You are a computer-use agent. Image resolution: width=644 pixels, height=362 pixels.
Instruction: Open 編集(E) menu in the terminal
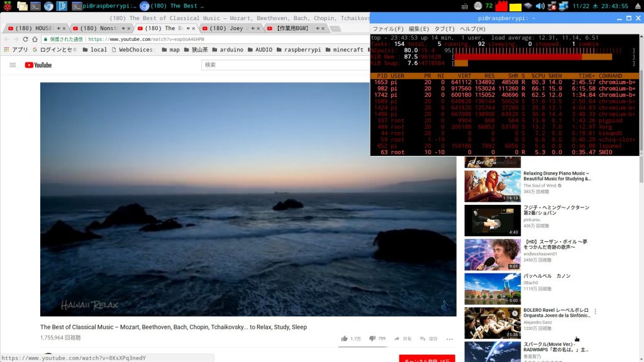pos(418,29)
